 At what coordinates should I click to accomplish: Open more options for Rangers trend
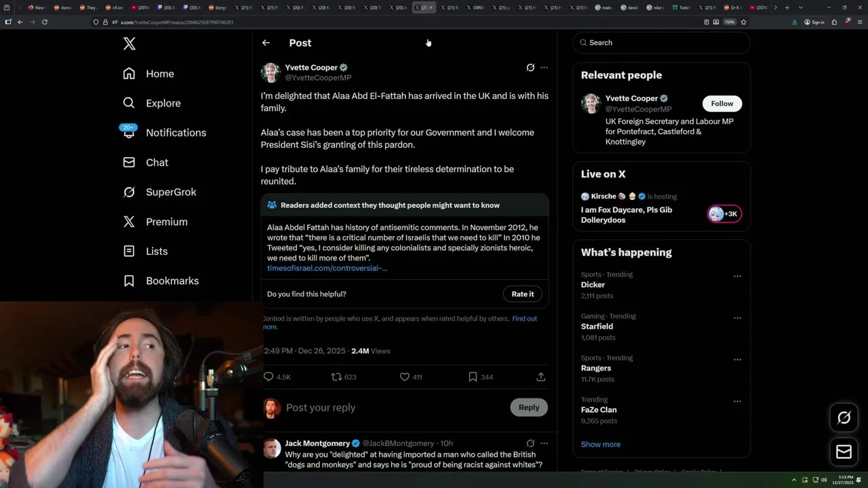click(737, 359)
